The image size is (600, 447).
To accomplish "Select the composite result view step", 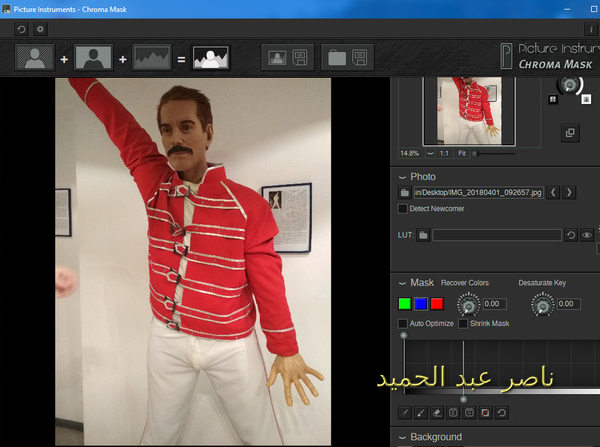I will pos(210,58).
